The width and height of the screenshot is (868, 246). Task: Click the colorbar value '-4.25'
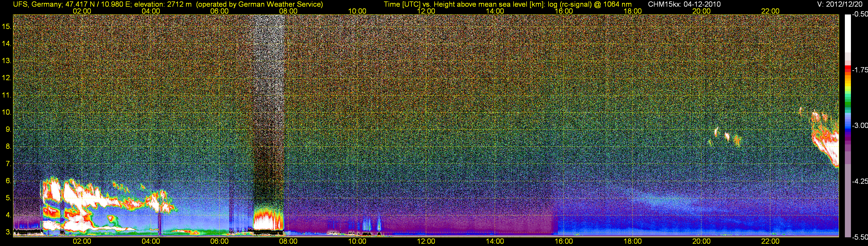860,181
